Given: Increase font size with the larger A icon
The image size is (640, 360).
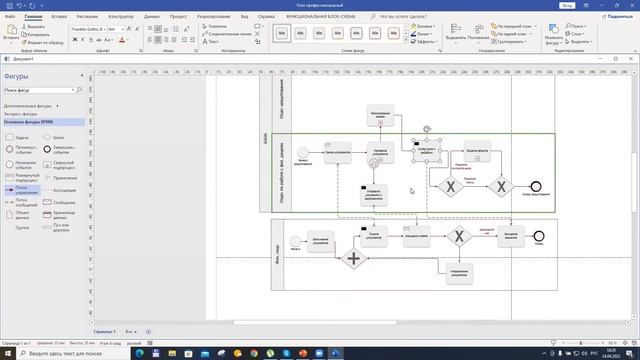Looking at the screenshot, I should pos(129,29).
